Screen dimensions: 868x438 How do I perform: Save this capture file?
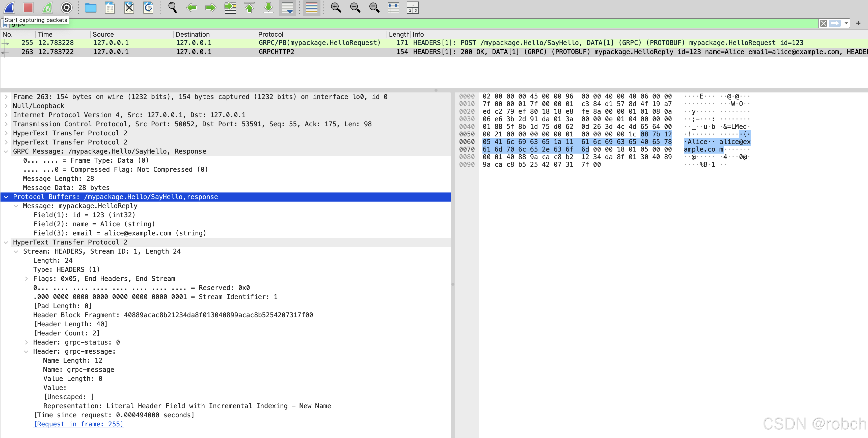pyautogui.click(x=110, y=7)
